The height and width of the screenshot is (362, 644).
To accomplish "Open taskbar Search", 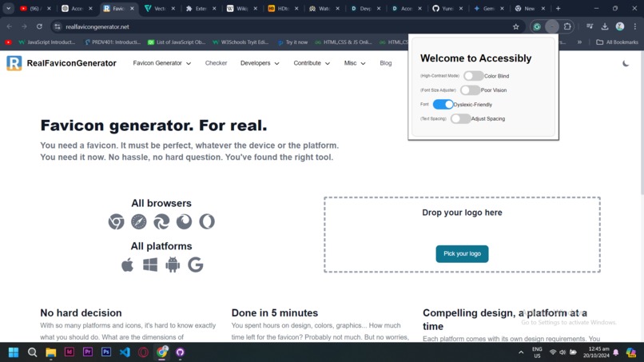I will pos(32,352).
